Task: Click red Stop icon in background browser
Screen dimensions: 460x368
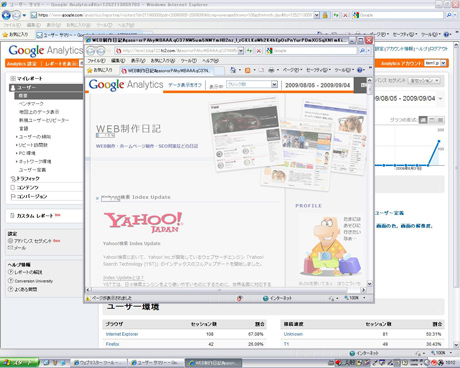Action: [x=345, y=15]
